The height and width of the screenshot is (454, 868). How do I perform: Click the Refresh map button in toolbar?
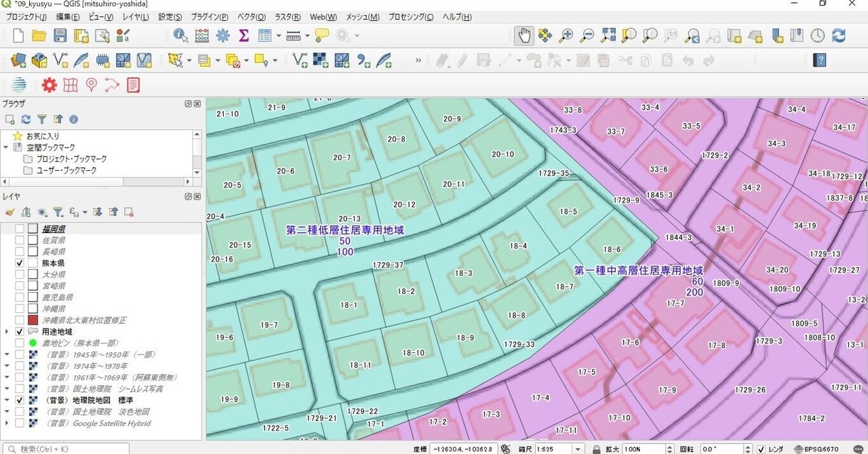click(839, 36)
